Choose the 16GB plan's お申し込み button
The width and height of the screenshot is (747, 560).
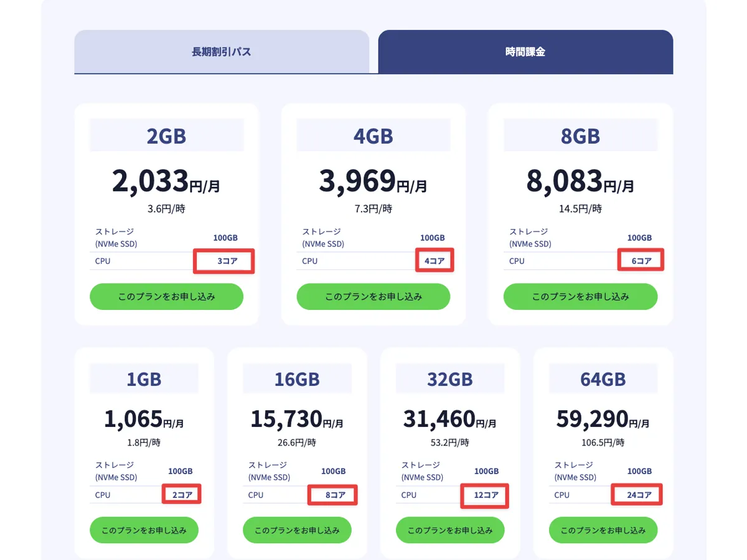297,531
